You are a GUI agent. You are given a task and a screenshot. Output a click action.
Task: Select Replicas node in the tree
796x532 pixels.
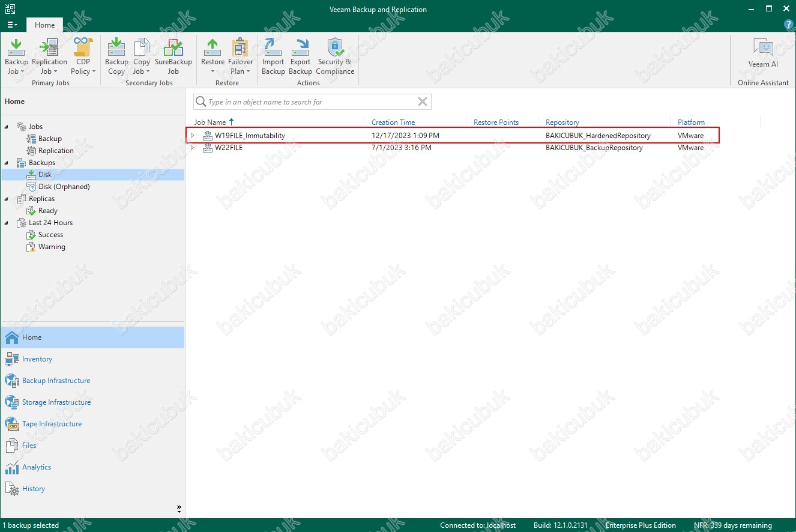(x=41, y=199)
